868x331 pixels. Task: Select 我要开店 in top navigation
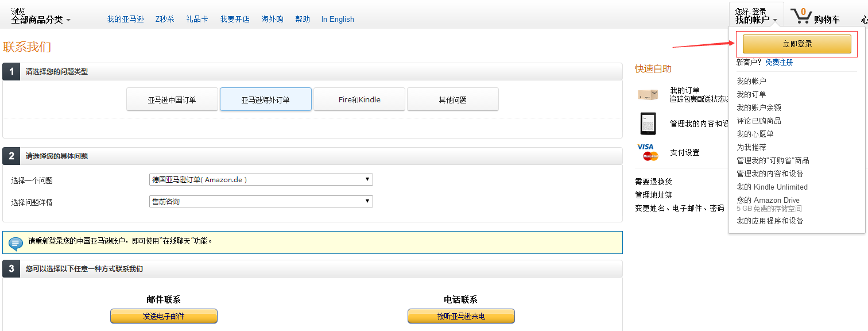click(235, 19)
